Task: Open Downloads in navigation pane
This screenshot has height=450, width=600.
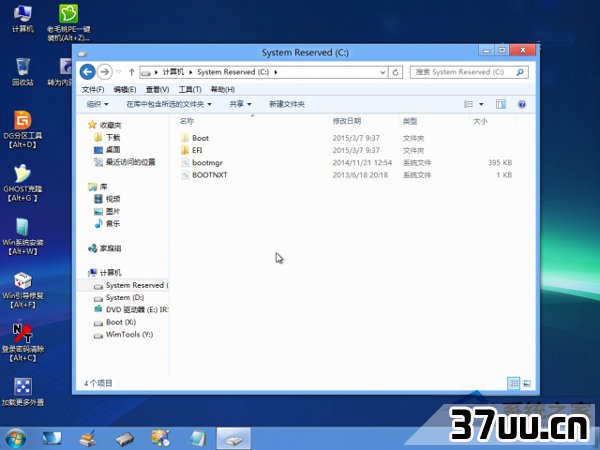Action: tap(107, 137)
